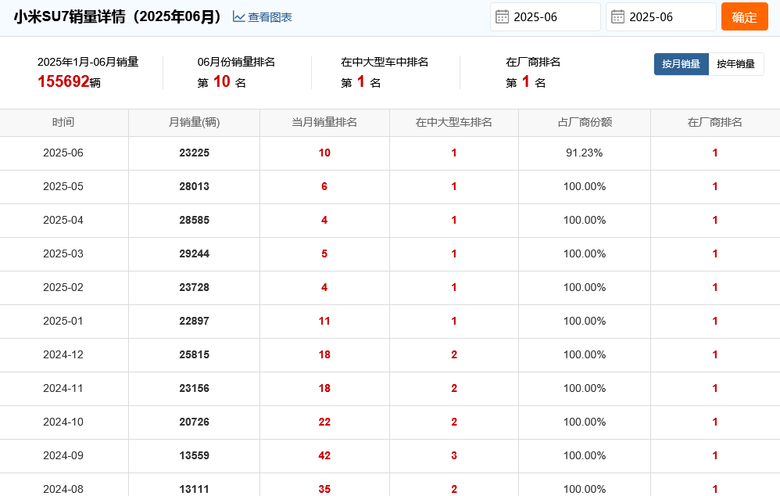Select the 2024-11 date cell
The image size is (780, 496).
pyautogui.click(x=63, y=389)
